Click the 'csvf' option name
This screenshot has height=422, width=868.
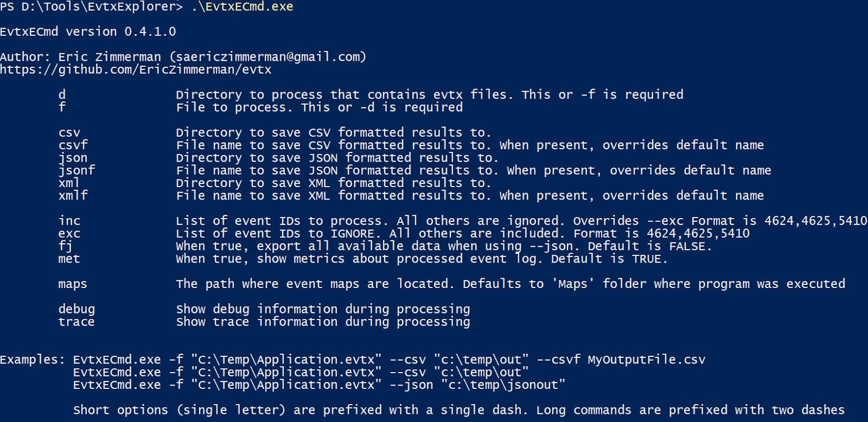coord(73,145)
